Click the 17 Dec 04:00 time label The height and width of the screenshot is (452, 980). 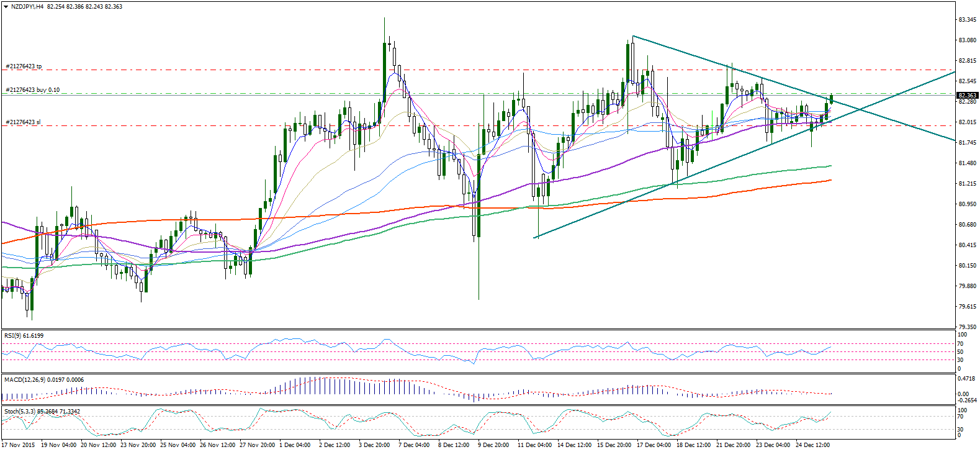pyautogui.click(x=654, y=445)
